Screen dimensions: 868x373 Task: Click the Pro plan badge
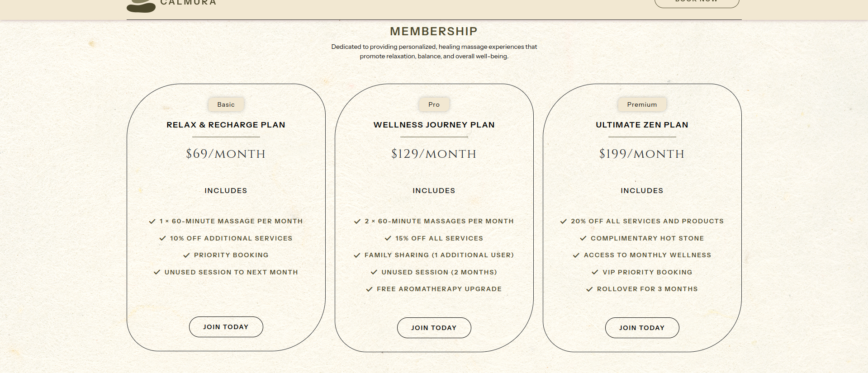coord(434,104)
